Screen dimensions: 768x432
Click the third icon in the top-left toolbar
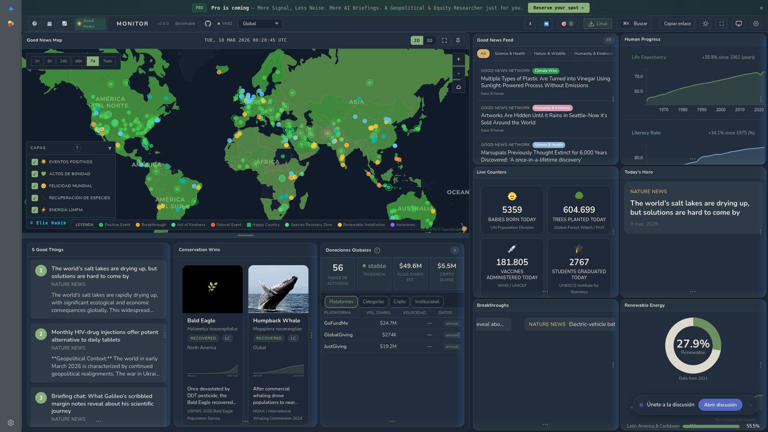tap(64, 24)
